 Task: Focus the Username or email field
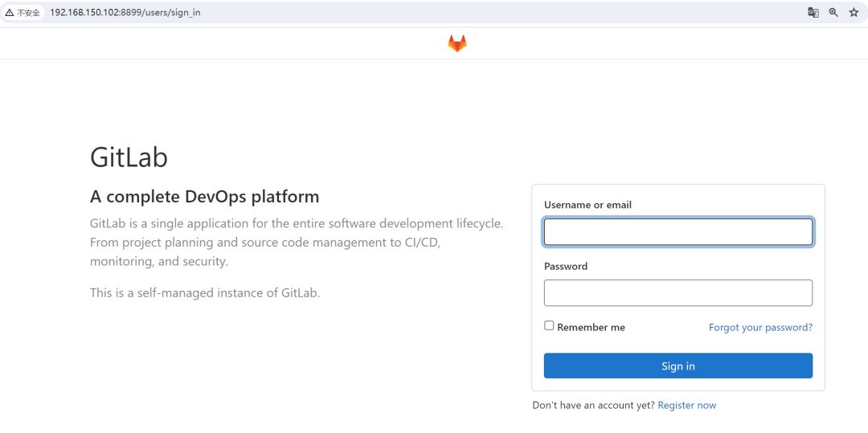tap(678, 231)
